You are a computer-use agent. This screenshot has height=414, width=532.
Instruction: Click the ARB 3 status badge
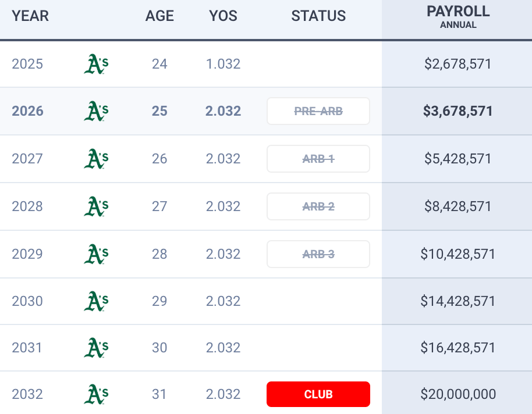click(x=318, y=254)
